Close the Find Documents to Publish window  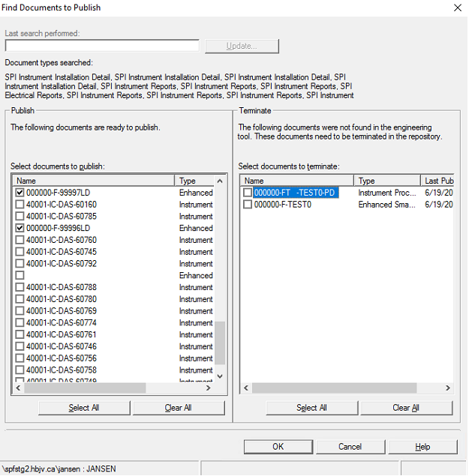pyautogui.click(x=458, y=7)
